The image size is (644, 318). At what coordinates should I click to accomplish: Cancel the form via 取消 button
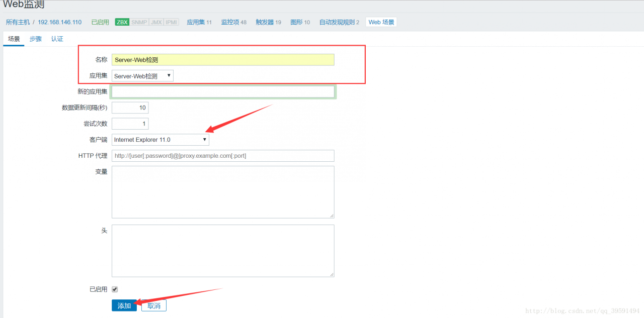pyautogui.click(x=153, y=305)
